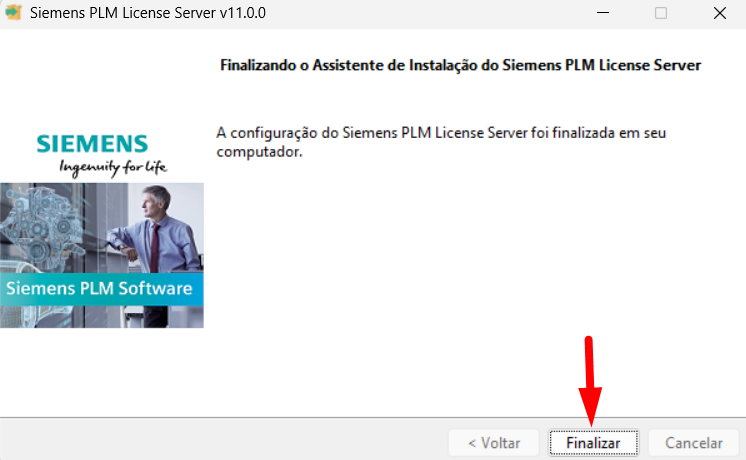Click the Ingenuity for life tagline
746x460 pixels.
[113, 167]
